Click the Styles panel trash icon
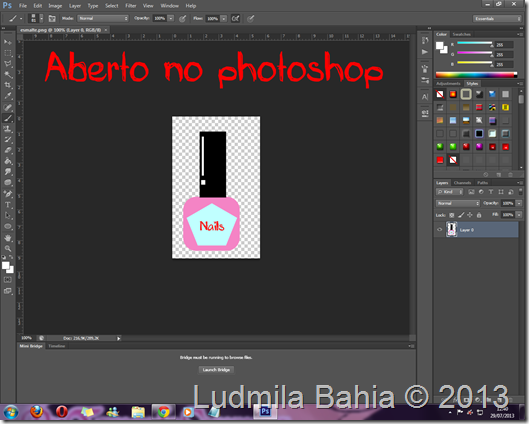 pyautogui.click(x=510, y=174)
